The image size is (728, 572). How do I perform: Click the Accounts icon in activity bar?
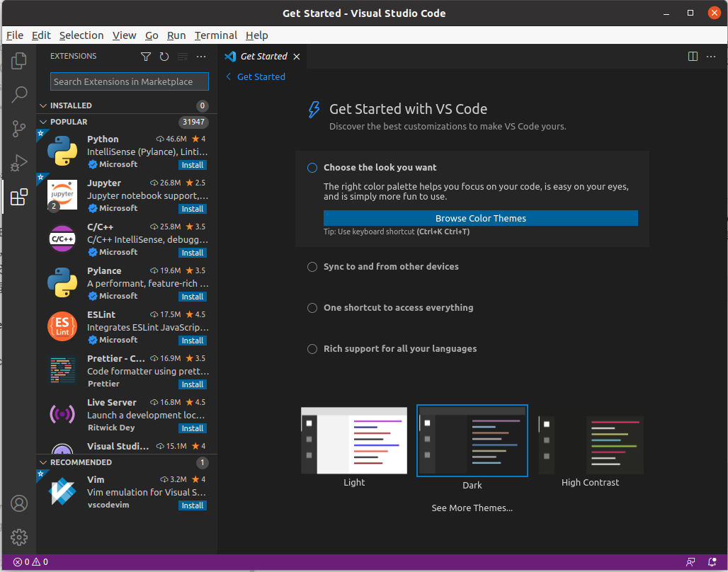(19, 503)
